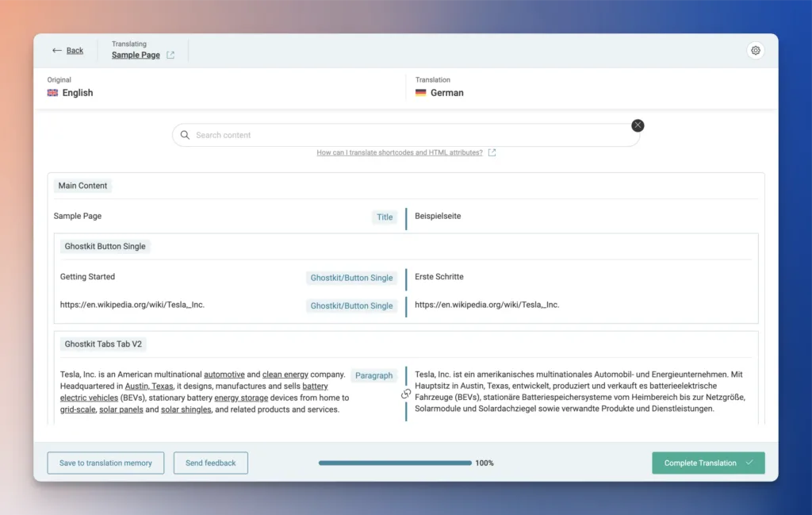Screen dimensions: 812x515
Task: Open the settings gear icon
Action: pos(755,51)
